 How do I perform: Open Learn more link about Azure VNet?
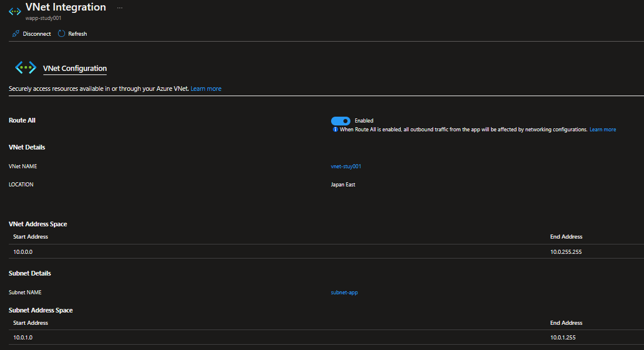point(206,89)
